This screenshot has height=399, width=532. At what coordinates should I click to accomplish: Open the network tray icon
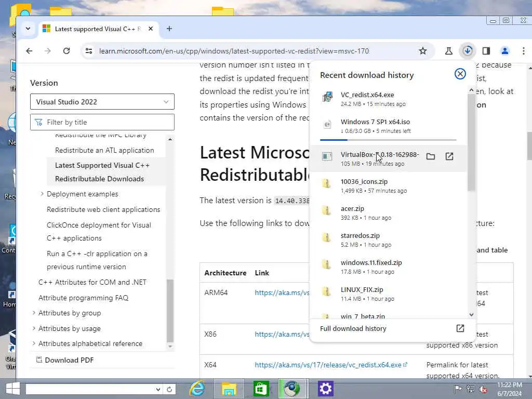point(470,389)
